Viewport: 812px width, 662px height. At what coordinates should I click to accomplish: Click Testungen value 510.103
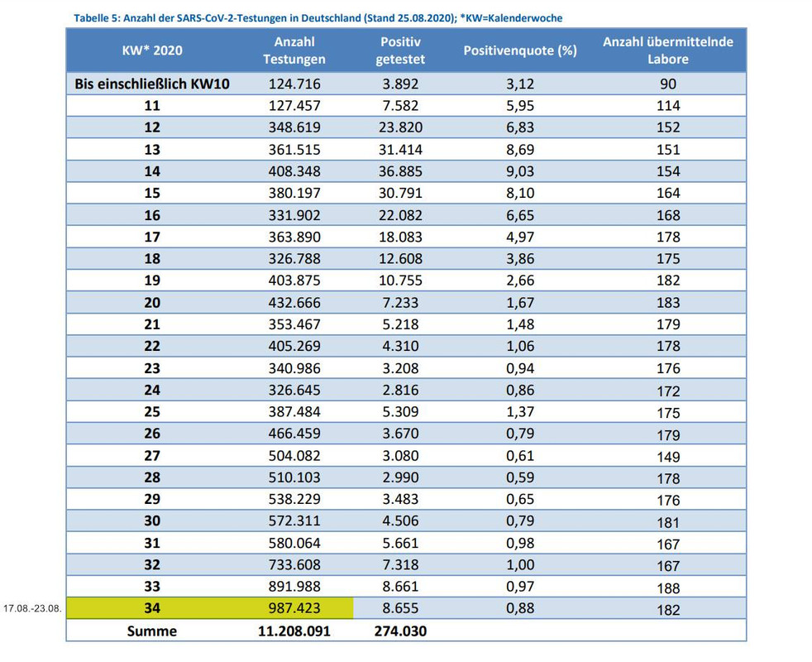pos(294,478)
